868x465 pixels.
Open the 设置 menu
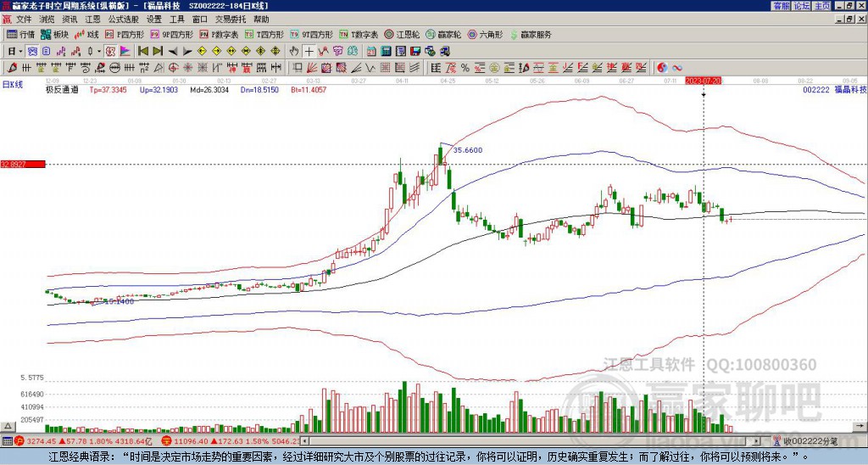(x=154, y=20)
